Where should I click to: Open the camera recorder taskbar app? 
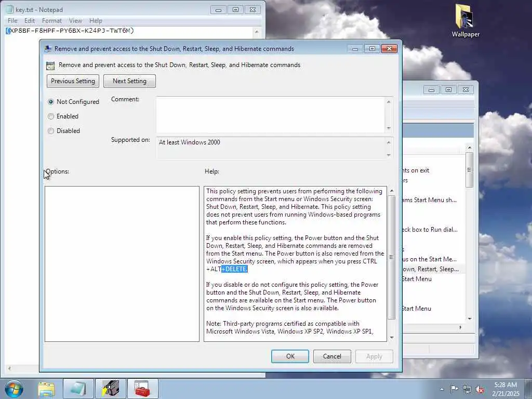(x=111, y=389)
